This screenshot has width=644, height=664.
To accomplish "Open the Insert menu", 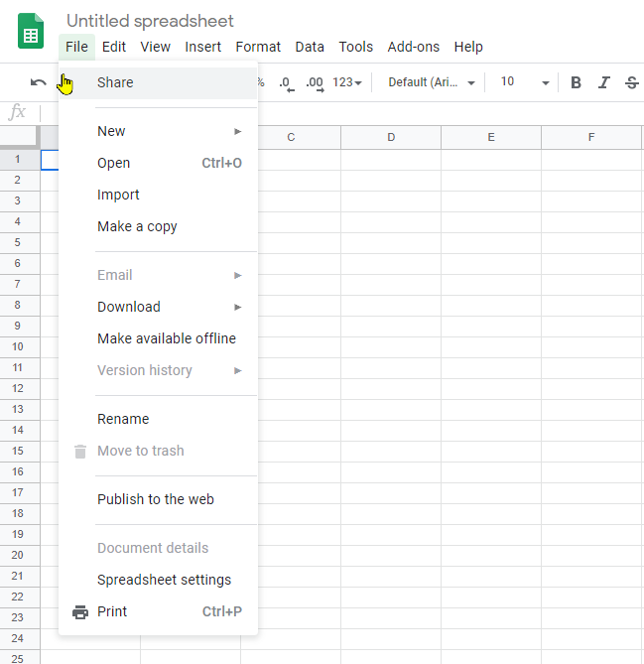I will (202, 47).
